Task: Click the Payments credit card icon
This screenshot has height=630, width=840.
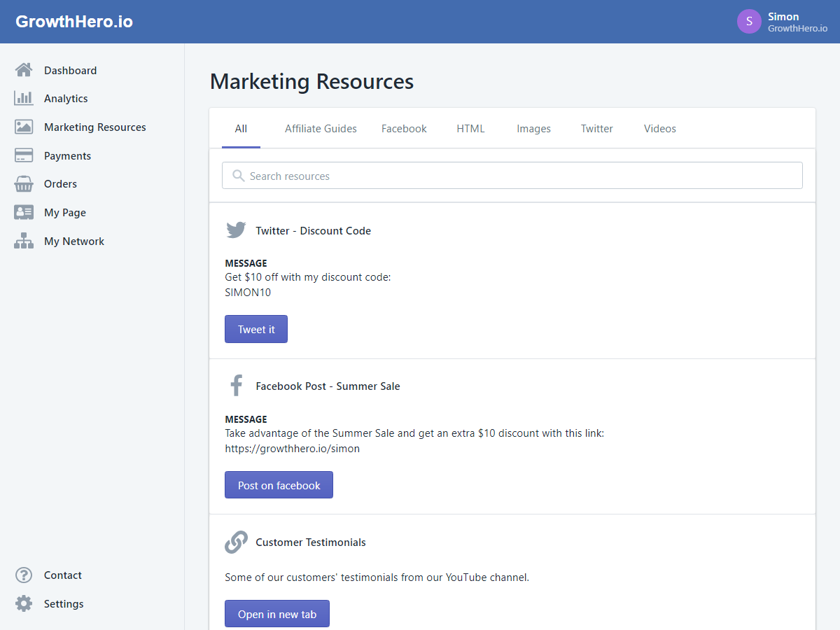Action: 24,155
